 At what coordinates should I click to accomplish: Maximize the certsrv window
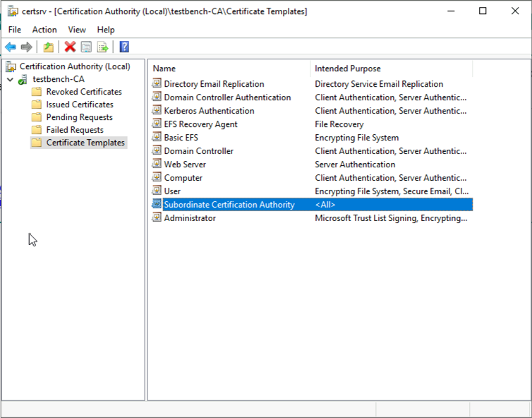pyautogui.click(x=483, y=11)
